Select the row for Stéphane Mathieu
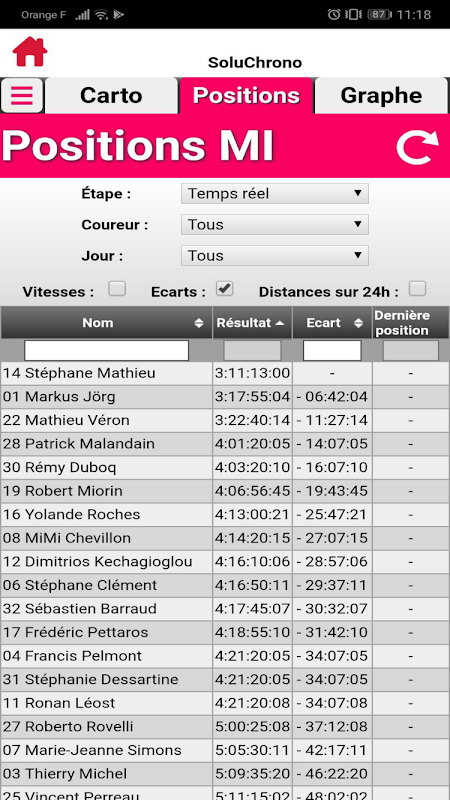This screenshot has width=450, height=800. click(x=225, y=373)
